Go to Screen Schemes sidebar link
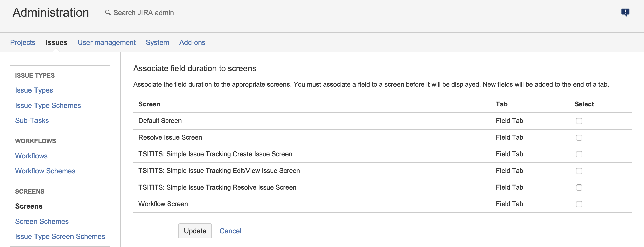This screenshot has width=644, height=247. pyautogui.click(x=42, y=221)
